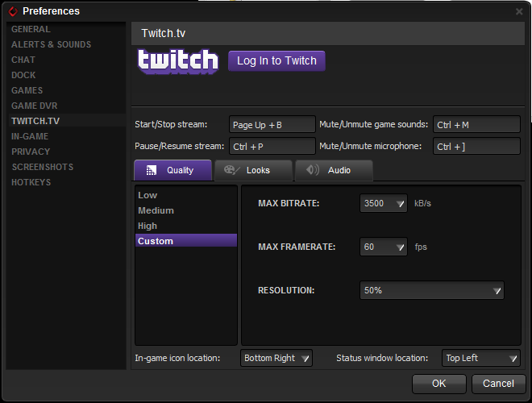Switch to the Quality tab
This screenshot has width=532, height=403.
[x=173, y=170]
